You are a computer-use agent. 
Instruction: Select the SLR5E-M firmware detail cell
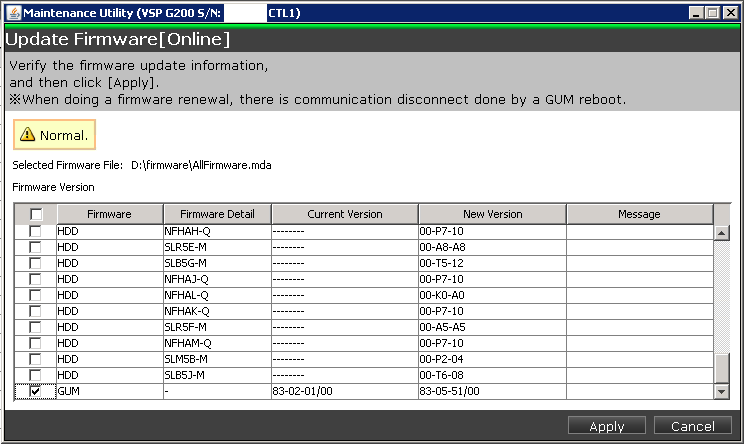(217, 247)
